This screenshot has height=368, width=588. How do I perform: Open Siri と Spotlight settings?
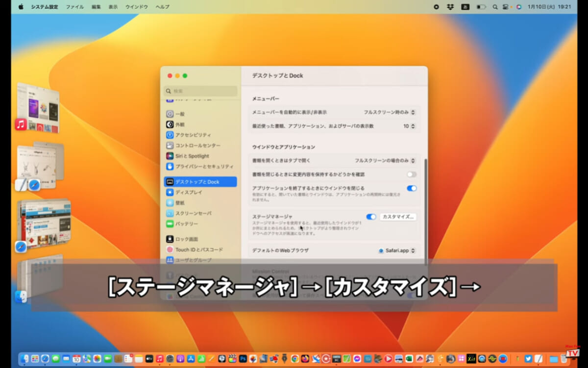(x=200, y=156)
